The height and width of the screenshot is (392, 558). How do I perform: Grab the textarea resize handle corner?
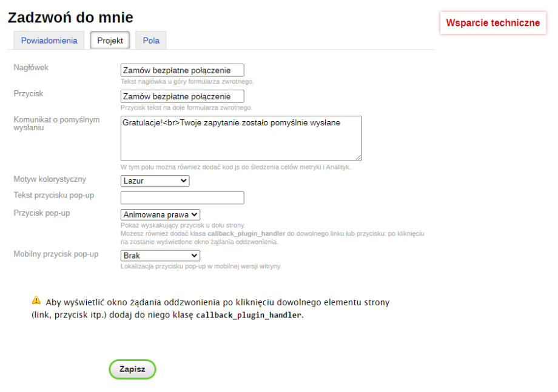358,157
